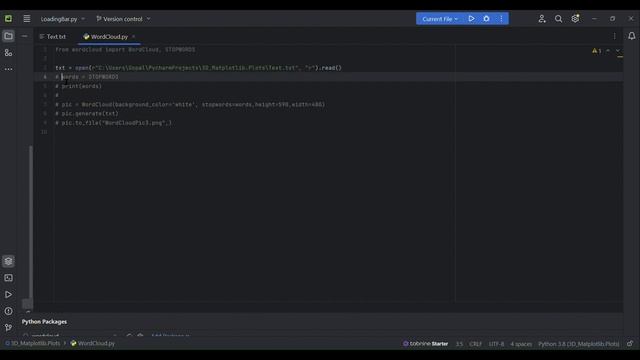Change the UTF-8 file encoding

[x=496, y=344]
